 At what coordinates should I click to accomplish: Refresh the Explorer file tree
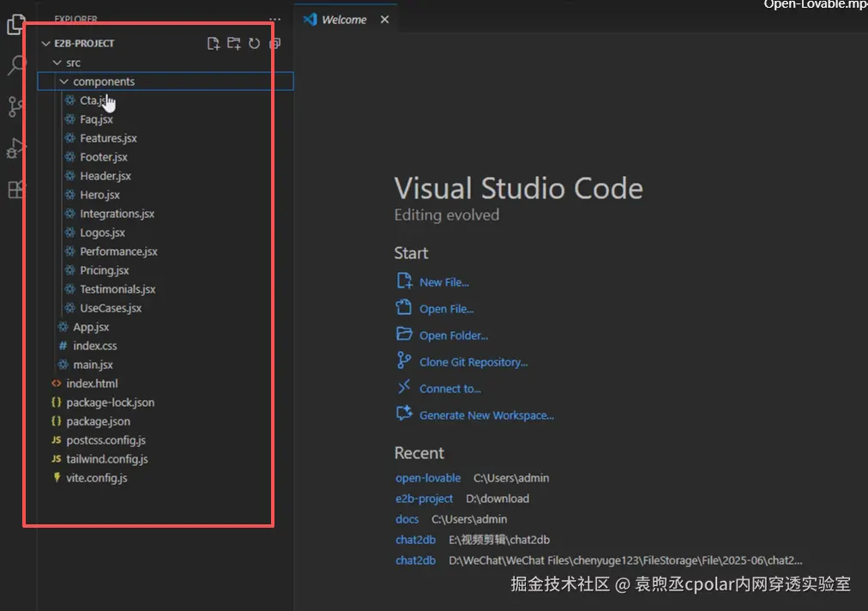point(254,44)
